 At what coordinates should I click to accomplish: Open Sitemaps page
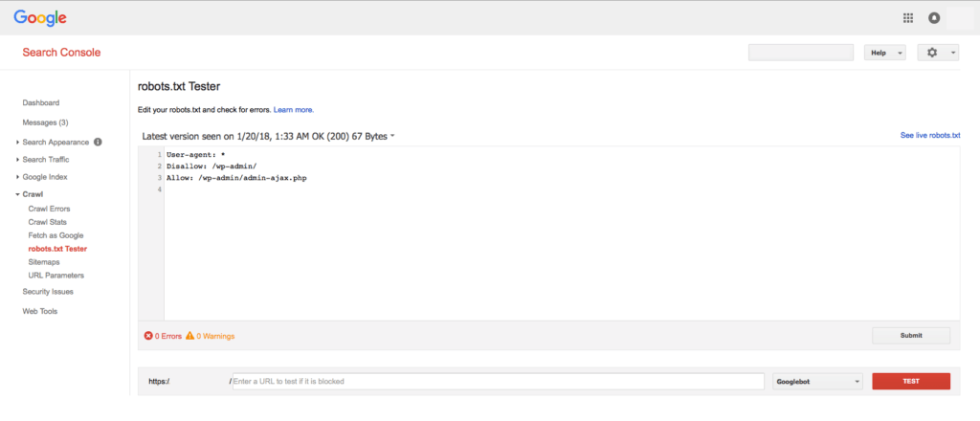[44, 262]
